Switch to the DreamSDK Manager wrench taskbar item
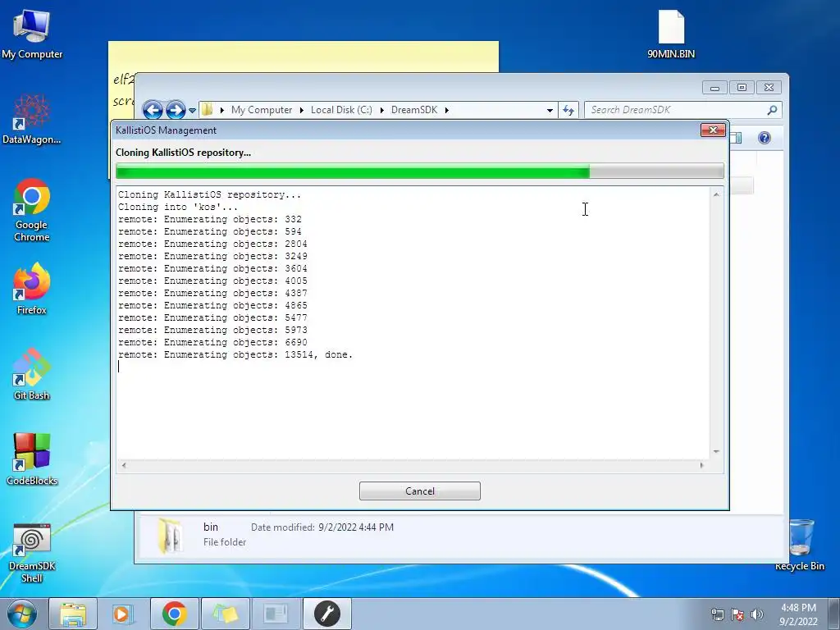Viewport: 840px width, 630px height. tap(326, 614)
